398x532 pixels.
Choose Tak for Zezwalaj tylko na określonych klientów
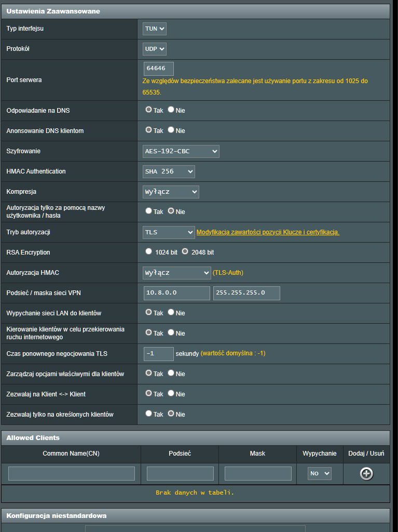point(148,414)
